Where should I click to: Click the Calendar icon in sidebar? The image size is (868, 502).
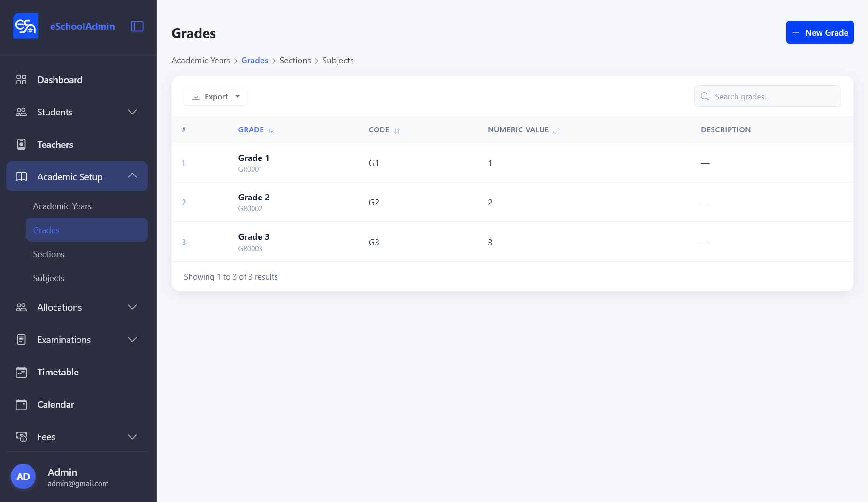pos(21,404)
